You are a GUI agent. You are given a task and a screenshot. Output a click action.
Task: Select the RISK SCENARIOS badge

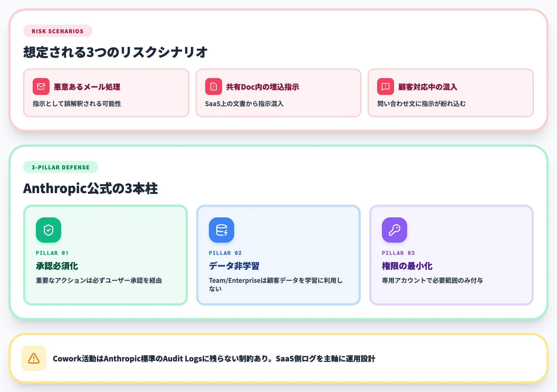[x=58, y=31]
